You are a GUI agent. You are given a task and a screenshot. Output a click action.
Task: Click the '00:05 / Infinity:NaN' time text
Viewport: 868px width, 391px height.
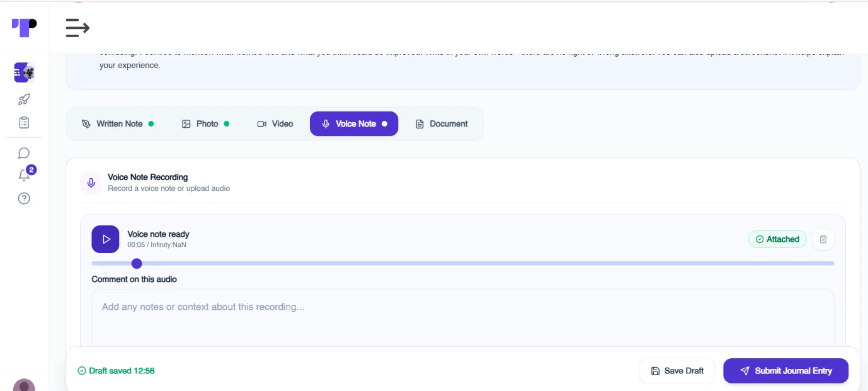tap(157, 245)
